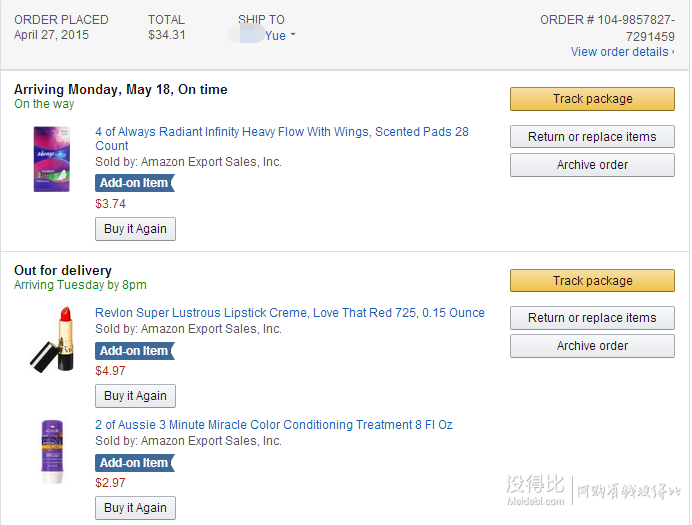Open the Aussie conditioner product image
This screenshot has height=525, width=692.
pyautogui.click(x=52, y=451)
